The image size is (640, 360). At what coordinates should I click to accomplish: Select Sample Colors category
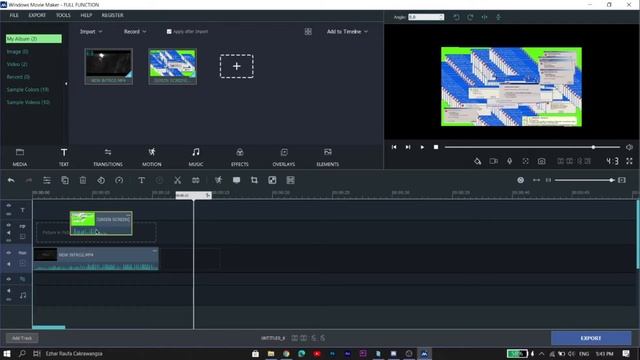[x=28, y=89]
